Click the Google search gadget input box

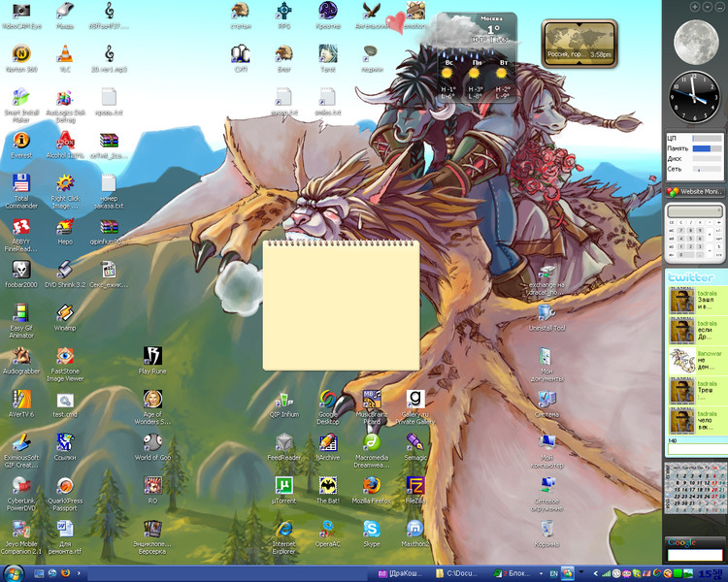pyautogui.click(x=695, y=555)
